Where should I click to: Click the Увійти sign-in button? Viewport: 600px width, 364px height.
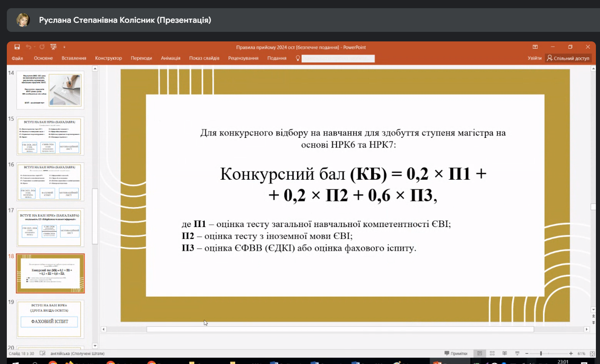click(x=534, y=58)
